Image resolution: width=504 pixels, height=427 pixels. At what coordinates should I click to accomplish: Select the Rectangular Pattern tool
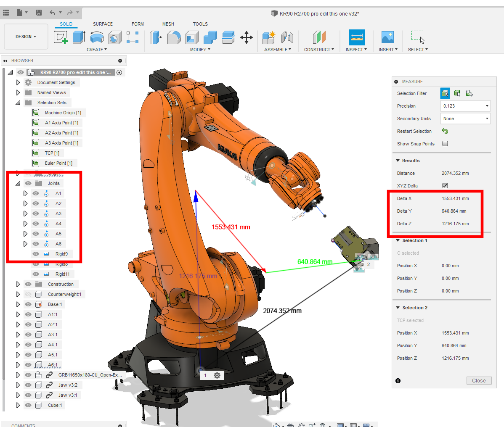tap(133, 37)
